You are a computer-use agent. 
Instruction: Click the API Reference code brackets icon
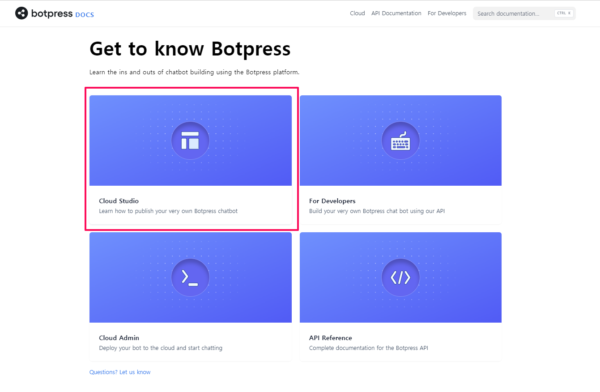(400, 277)
